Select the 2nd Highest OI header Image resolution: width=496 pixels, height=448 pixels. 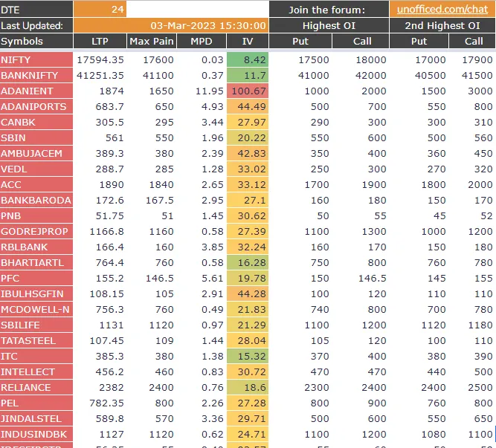[x=442, y=25]
